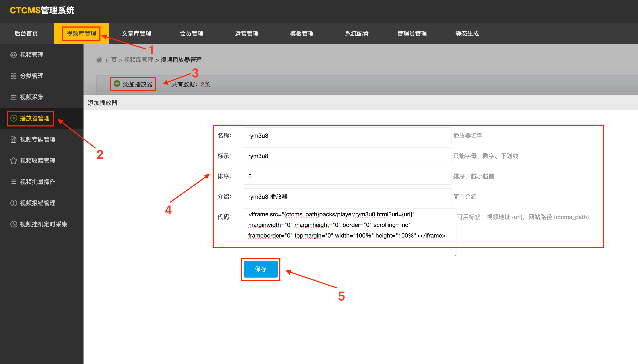Grab the textarea resize handle corner

454,255
